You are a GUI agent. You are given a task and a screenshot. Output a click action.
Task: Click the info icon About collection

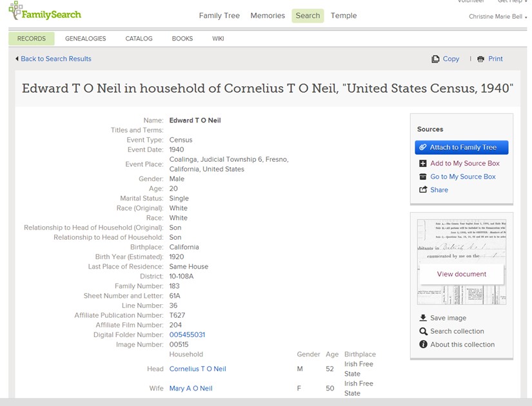pos(423,344)
